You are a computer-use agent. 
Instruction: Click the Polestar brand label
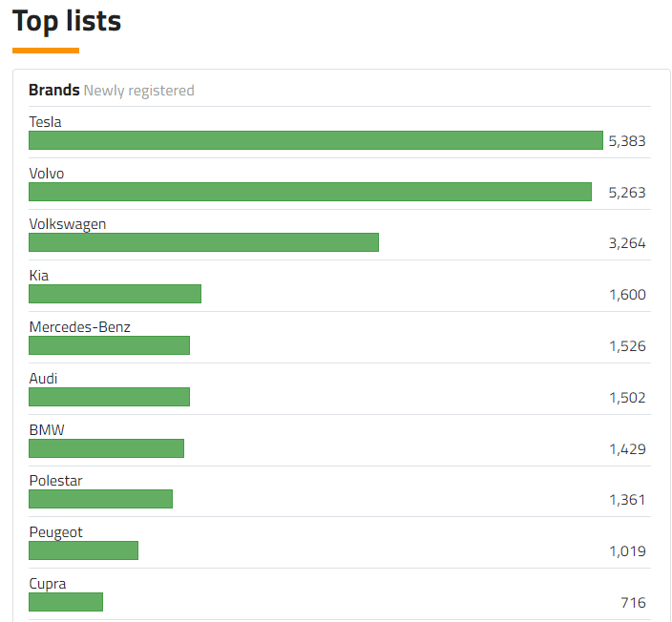pos(55,481)
